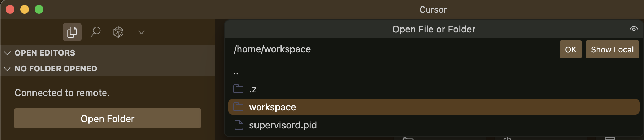Viewport: 644px width, 140px height.
Task: Maximize Cursor with the green button
Action: click(x=39, y=9)
